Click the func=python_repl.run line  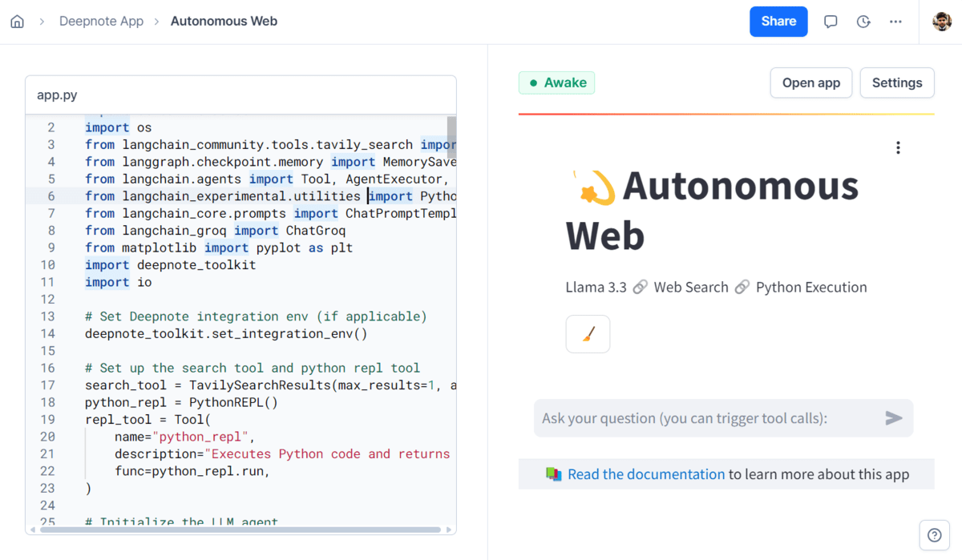click(x=192, y=471)
